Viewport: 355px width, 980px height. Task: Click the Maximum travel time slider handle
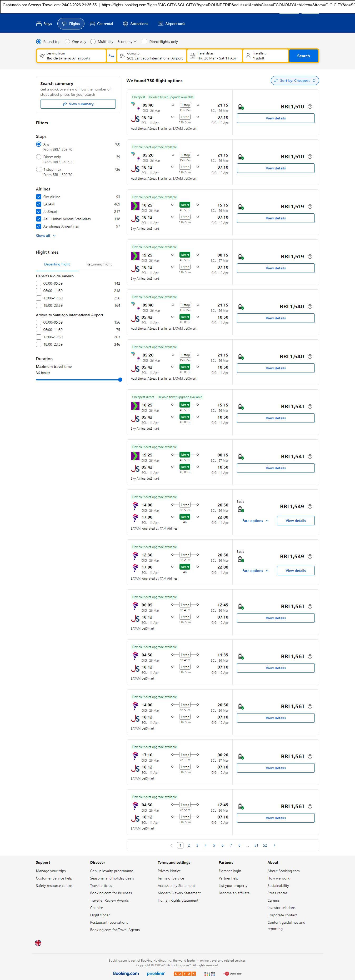(120, 380)
